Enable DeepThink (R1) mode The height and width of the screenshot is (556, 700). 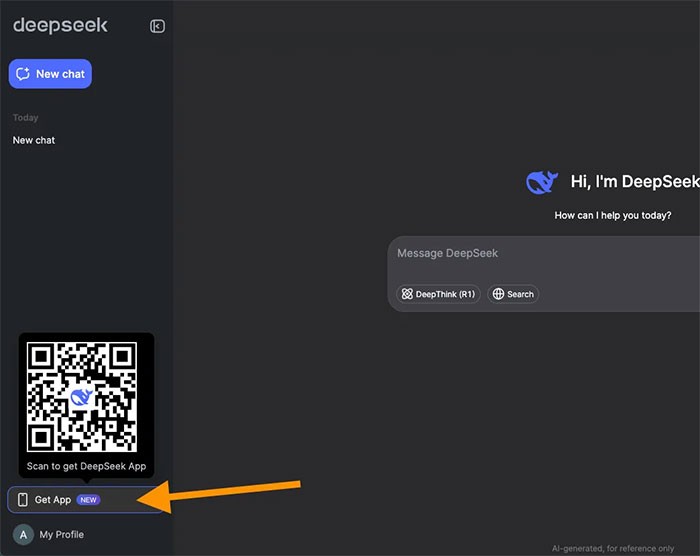coord(438,294)
